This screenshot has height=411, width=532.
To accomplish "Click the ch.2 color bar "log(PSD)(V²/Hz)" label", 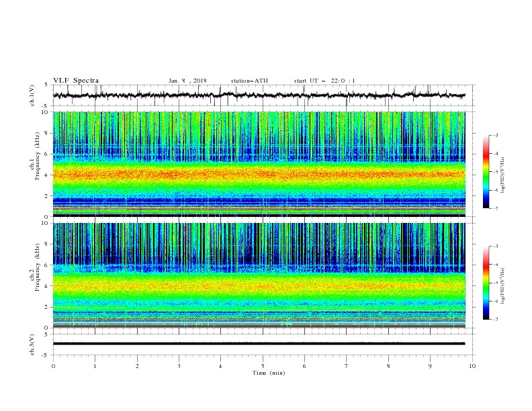I will (x=503, y=286).
